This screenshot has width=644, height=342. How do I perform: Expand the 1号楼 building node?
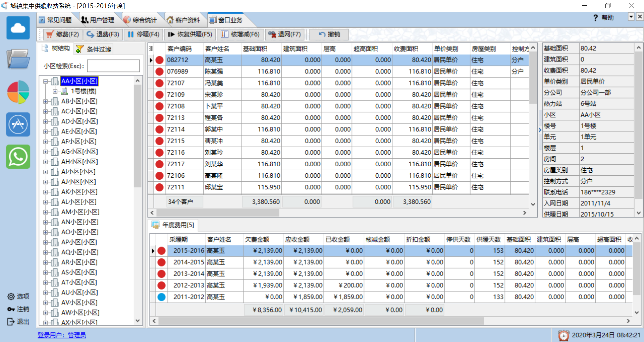[56, 91]
